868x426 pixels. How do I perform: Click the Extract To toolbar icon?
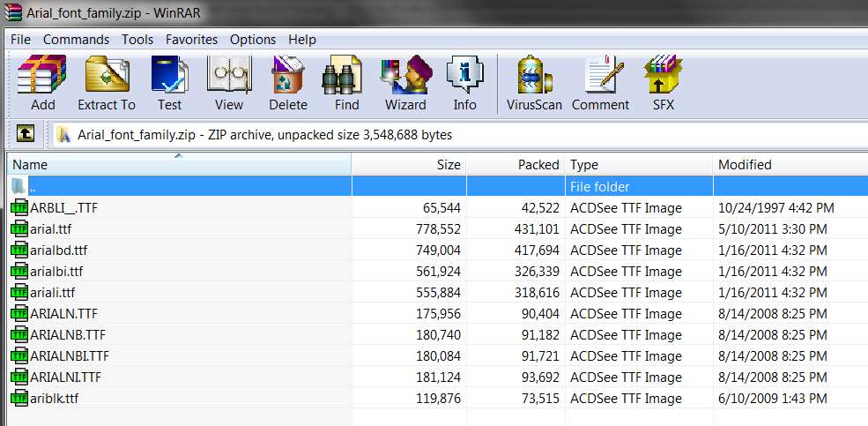click(x=107, y=83)
